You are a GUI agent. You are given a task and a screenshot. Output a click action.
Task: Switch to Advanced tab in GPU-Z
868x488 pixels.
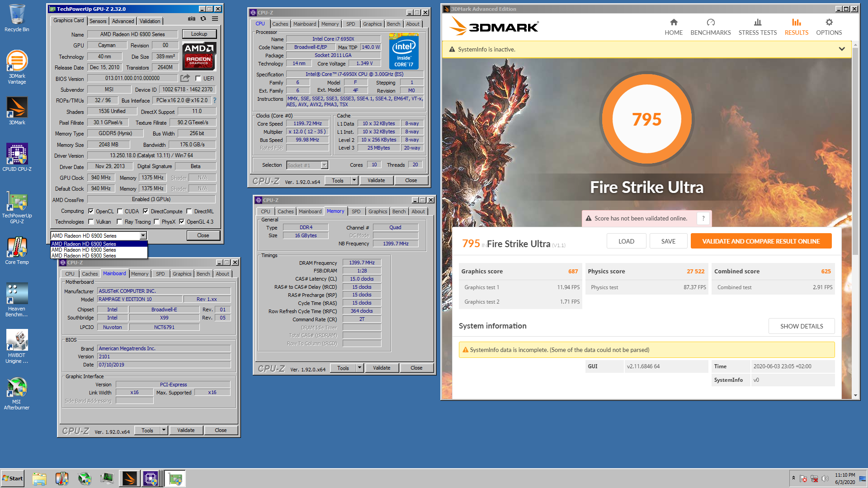coord(123,21)
